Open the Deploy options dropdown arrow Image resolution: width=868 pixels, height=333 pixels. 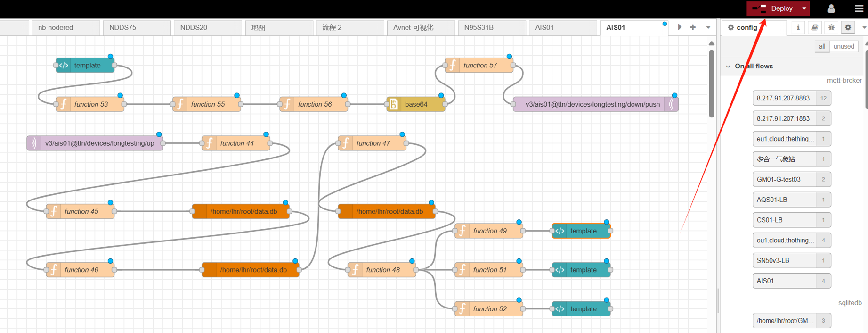pyautogui.click(x=804, y=8)
